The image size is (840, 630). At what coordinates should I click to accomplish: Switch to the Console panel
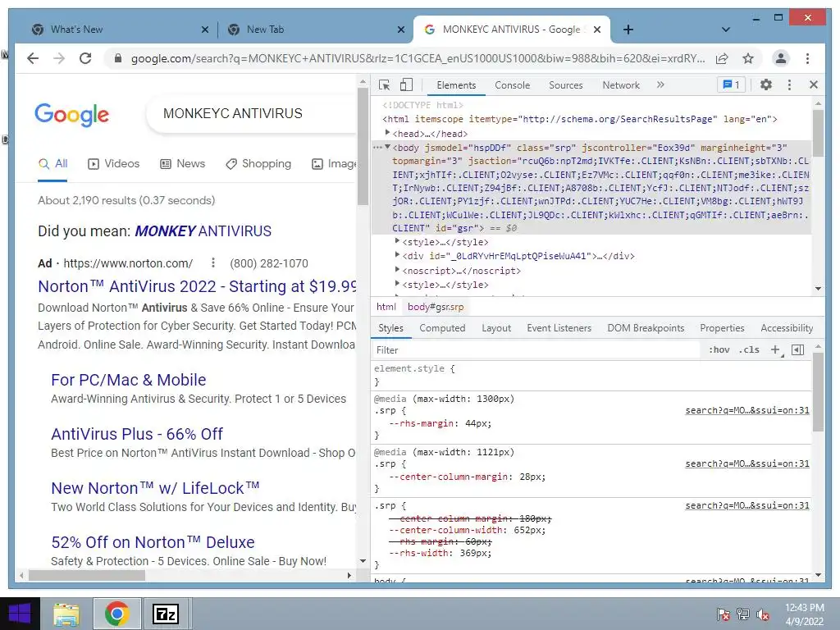pos(512,84)
